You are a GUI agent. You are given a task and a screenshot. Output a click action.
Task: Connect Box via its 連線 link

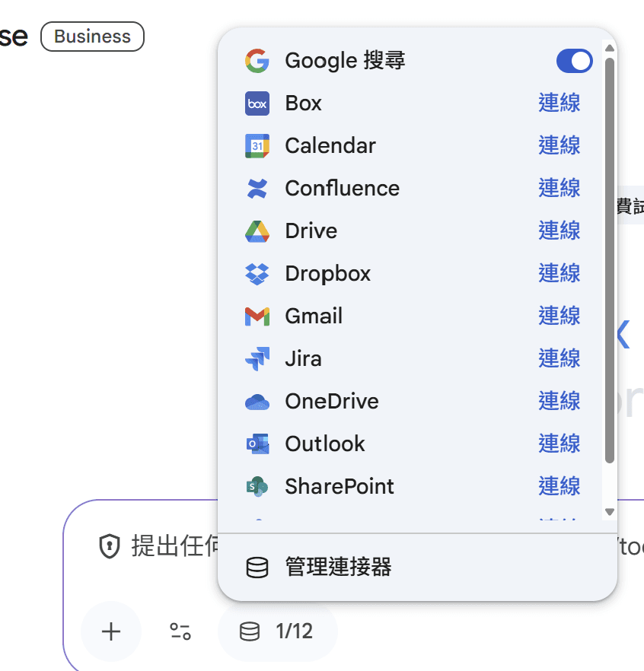click(560, 103)
